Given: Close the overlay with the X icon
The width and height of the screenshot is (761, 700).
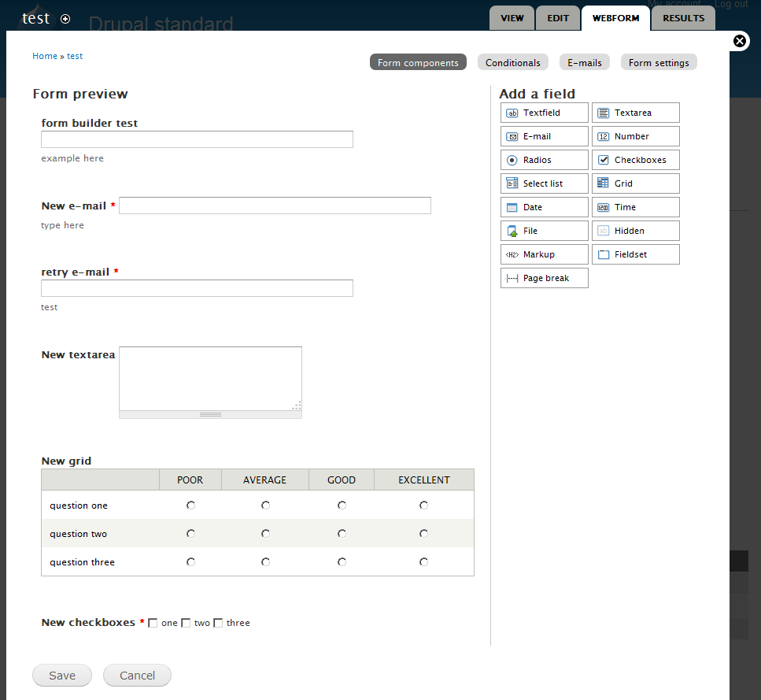Looking at the screenshot, I should pos(739,41).
